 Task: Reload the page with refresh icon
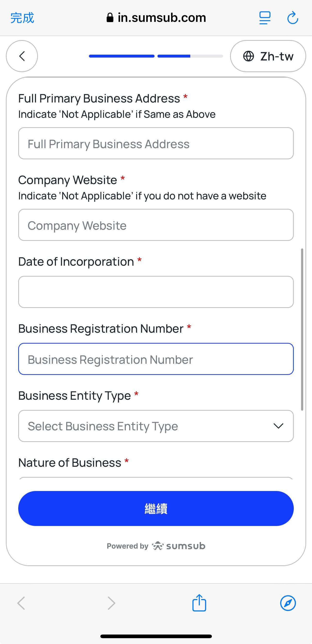pos(293,18)
